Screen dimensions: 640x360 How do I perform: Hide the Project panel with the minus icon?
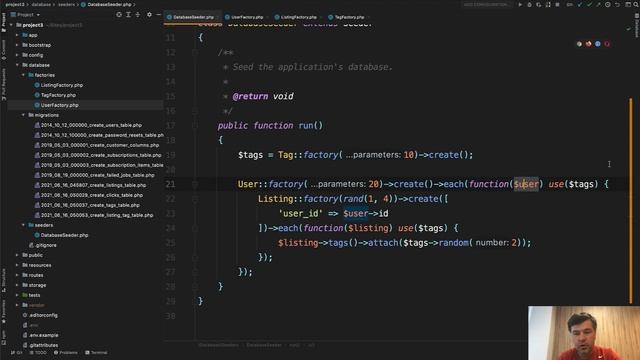point(158,15)
